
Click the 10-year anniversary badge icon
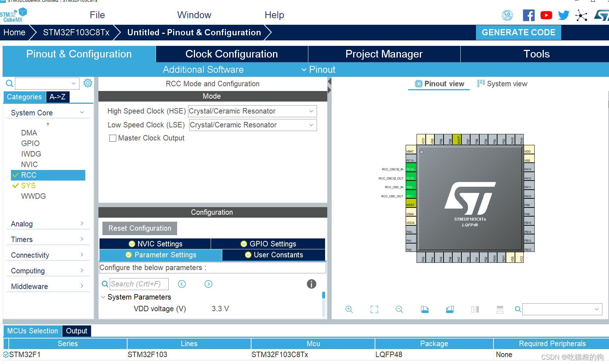(x=507, y=15)
